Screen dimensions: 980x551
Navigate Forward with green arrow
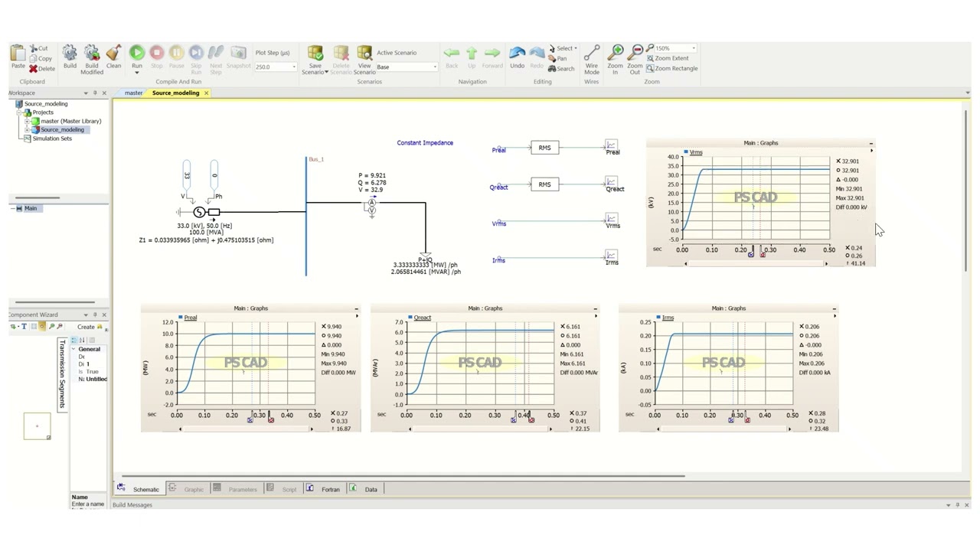click(492, 53)
